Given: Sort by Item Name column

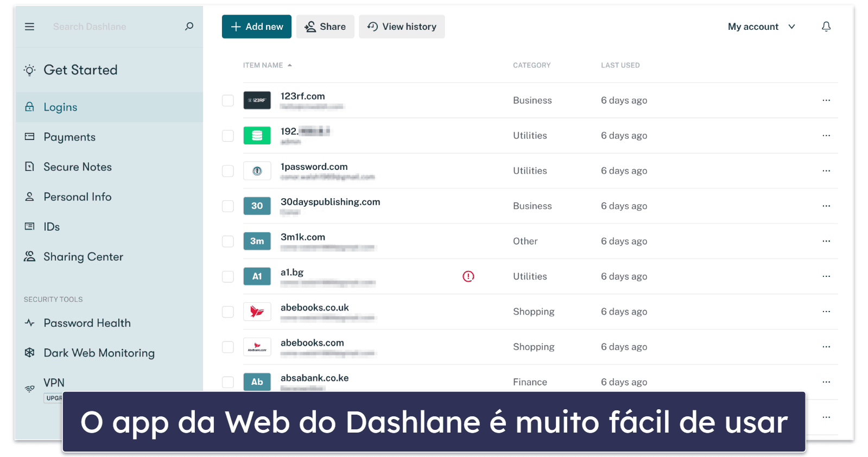Looking at the screenshot, I should click(267, 65).
